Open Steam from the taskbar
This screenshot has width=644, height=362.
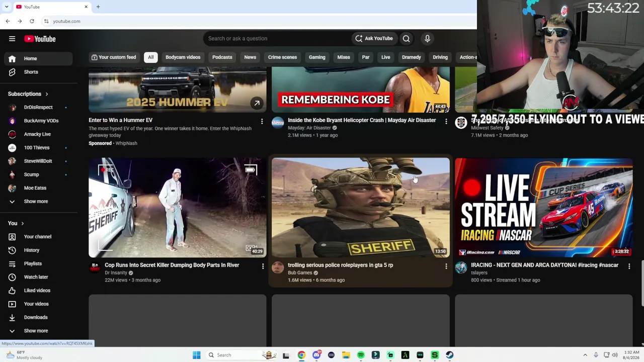[x=449, y=355]
